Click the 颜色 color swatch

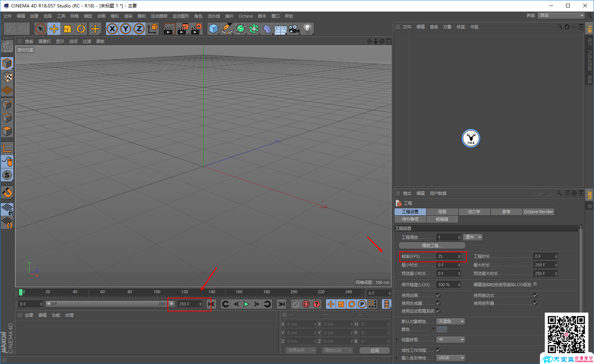(441, 329)
